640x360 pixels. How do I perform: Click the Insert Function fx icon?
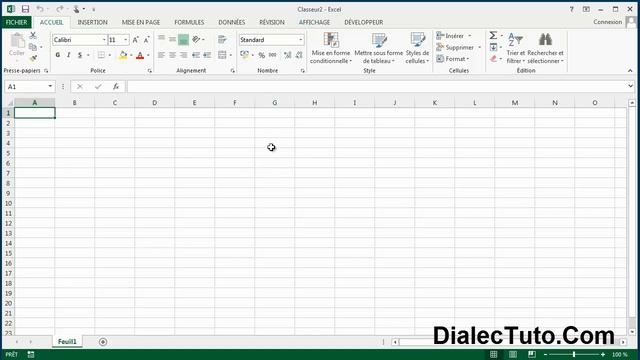[116, 87]
